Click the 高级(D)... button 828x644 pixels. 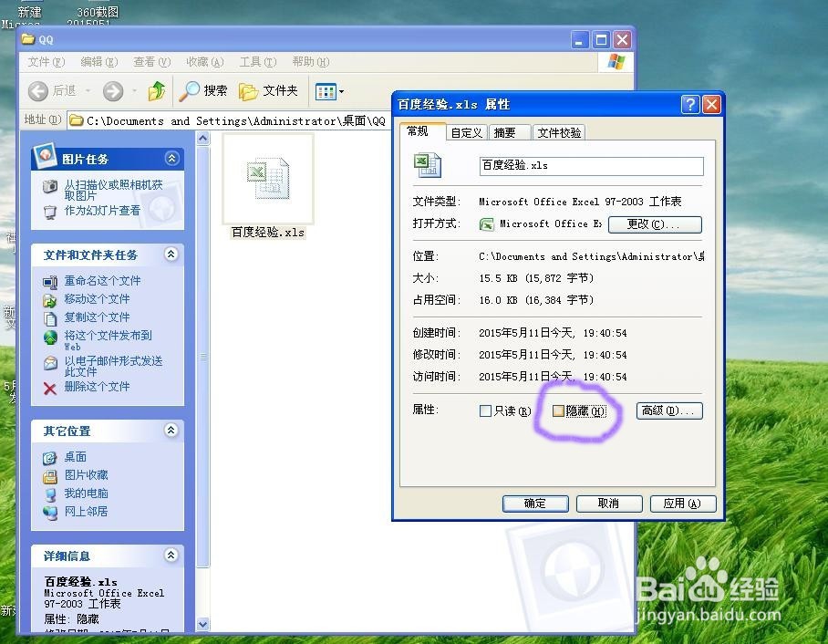pos(669,410)
